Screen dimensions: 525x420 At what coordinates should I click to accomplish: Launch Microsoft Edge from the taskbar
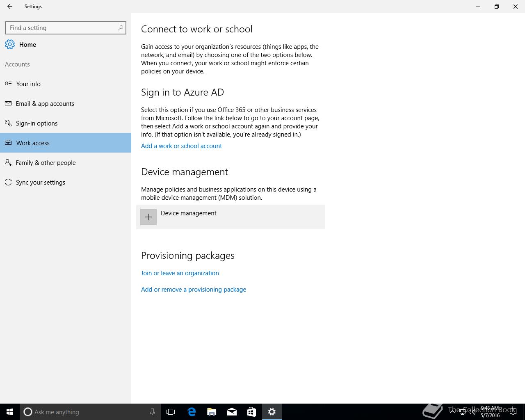click(191, 412)
